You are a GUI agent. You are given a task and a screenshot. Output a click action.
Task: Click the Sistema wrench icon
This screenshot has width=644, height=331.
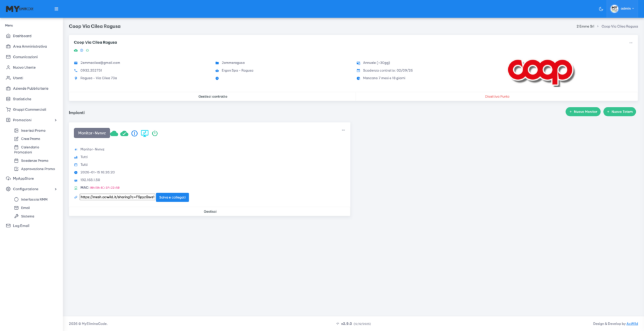click(x=16, y=216)
